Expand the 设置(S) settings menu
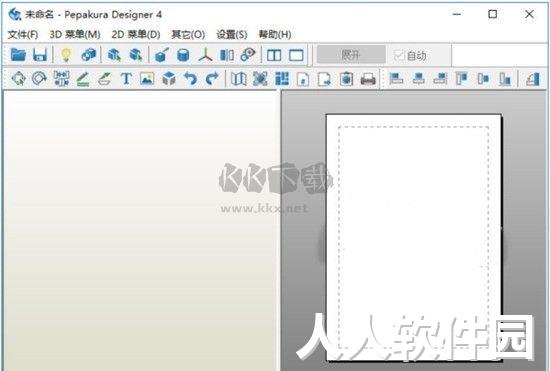550x371 pixels. (232, 34)
